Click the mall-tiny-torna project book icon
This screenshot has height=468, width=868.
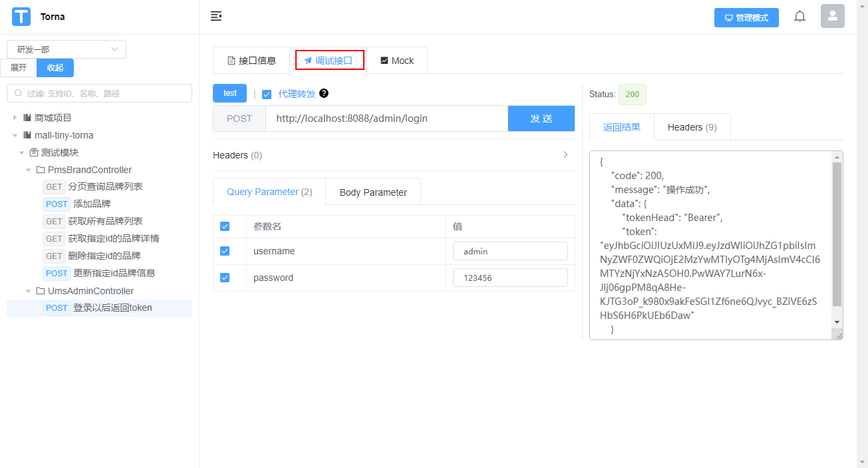pos(27,135)
